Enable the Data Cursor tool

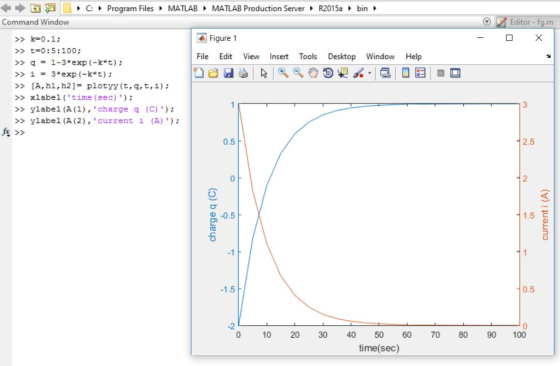(343, 73)
